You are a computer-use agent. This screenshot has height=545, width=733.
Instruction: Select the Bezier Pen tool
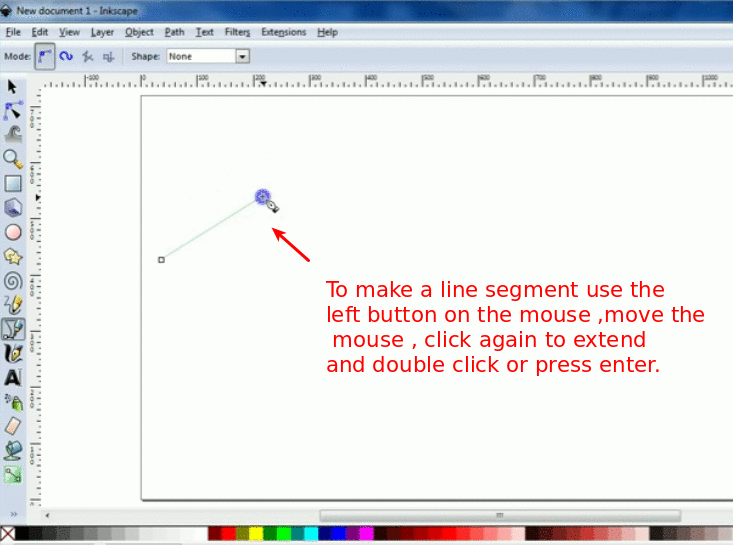pyautogui.click(x=13, y=329)
